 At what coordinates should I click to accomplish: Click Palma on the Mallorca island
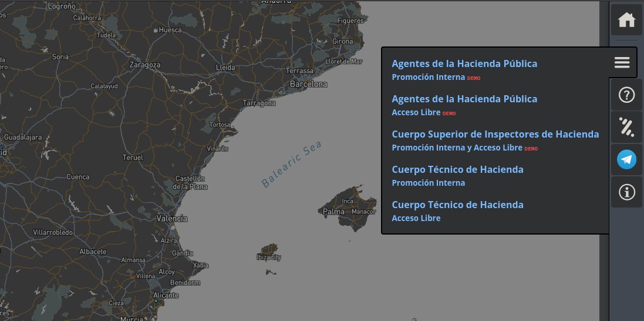(333, 212)
